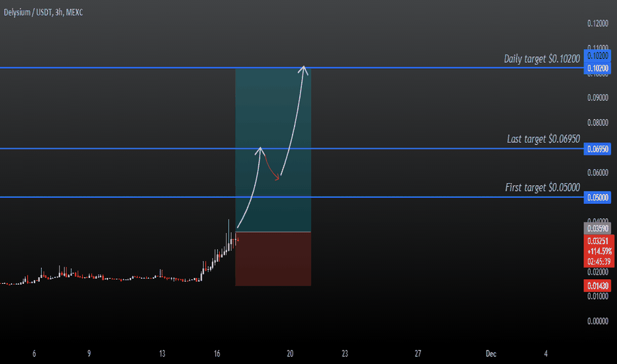Click the date label 23 on time axis
The height and width of the screenshot is (364, 617).
pyautogui.click(x=345, y=354)
